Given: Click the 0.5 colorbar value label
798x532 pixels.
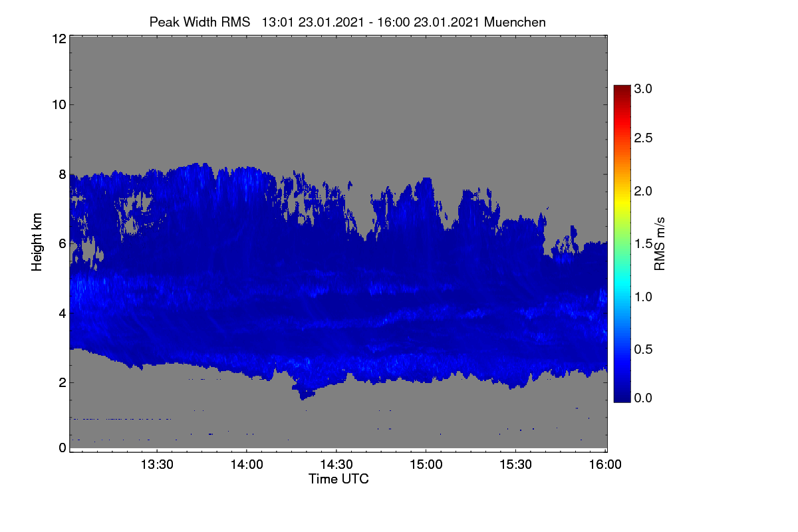Looking at the screenshot, I should tap(643, 349).
